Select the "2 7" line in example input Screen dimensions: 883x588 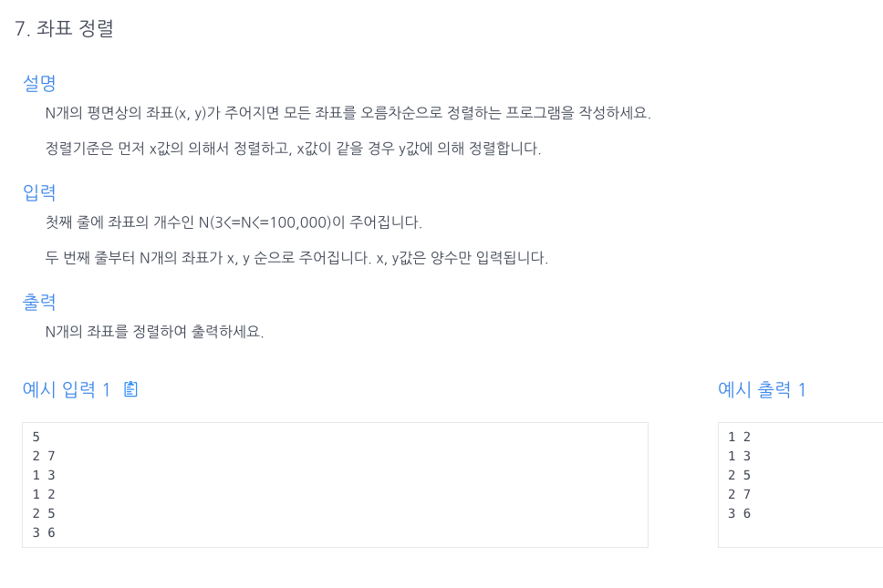pos(44,456)
